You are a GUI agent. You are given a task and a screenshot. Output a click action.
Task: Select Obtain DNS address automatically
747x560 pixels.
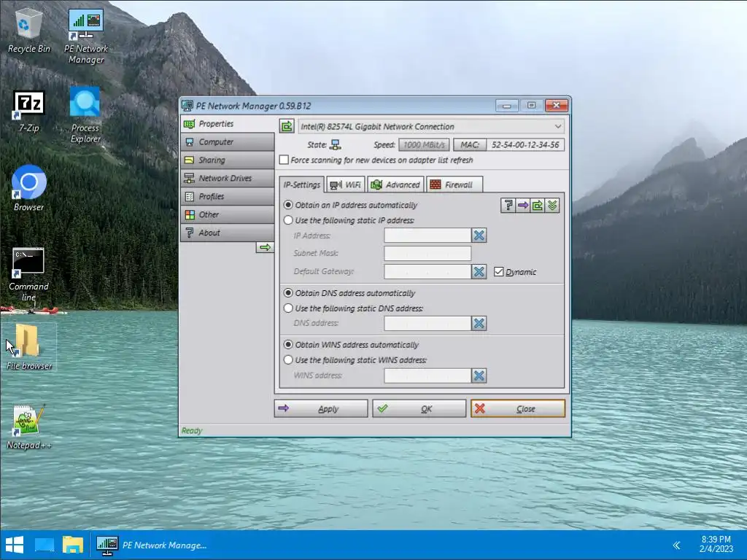[x=349, y=293]
